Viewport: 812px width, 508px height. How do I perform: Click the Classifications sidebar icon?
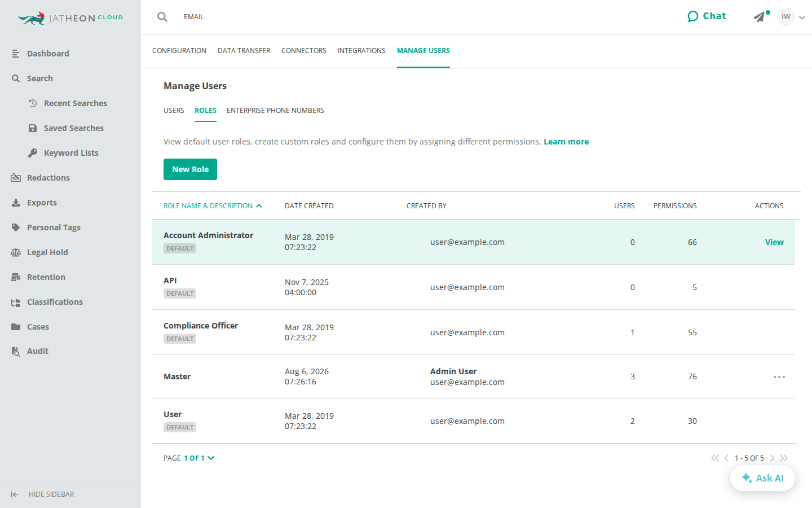point(16,303)
